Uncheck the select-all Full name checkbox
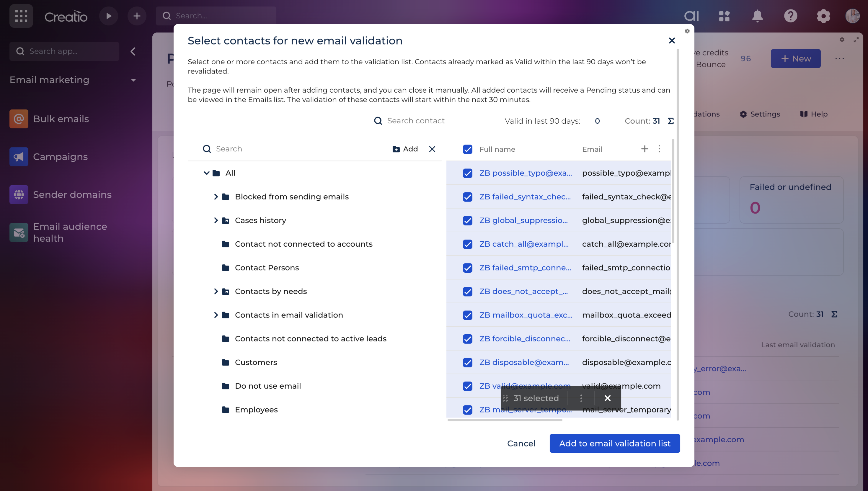This screenshot has width=868, height=491. click(467, 149)
